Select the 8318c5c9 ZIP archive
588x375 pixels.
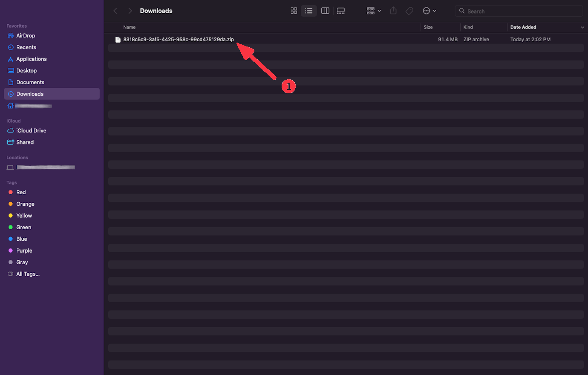(x=178, y=39)
